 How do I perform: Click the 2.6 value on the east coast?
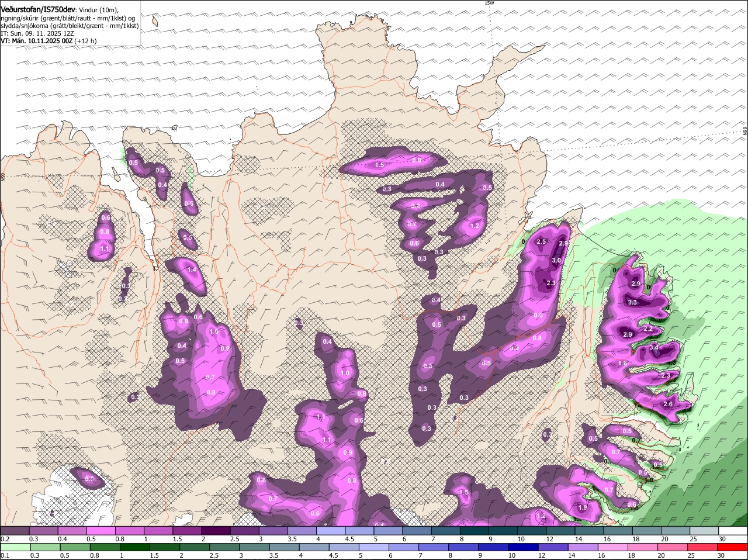(x=669, y=405)
